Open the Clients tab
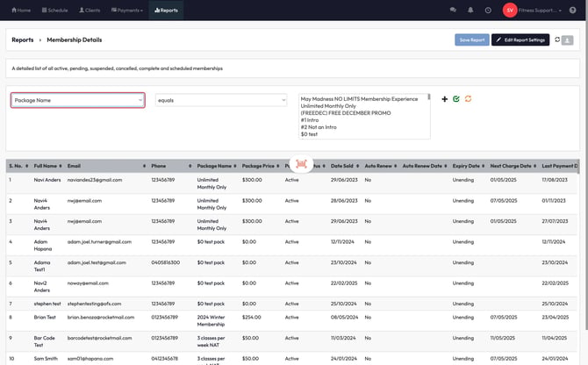The image size is (588, 365). click(90, 10)
